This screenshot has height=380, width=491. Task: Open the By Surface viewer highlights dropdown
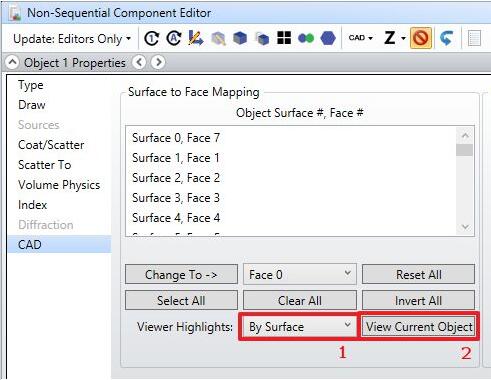point(300,326)
